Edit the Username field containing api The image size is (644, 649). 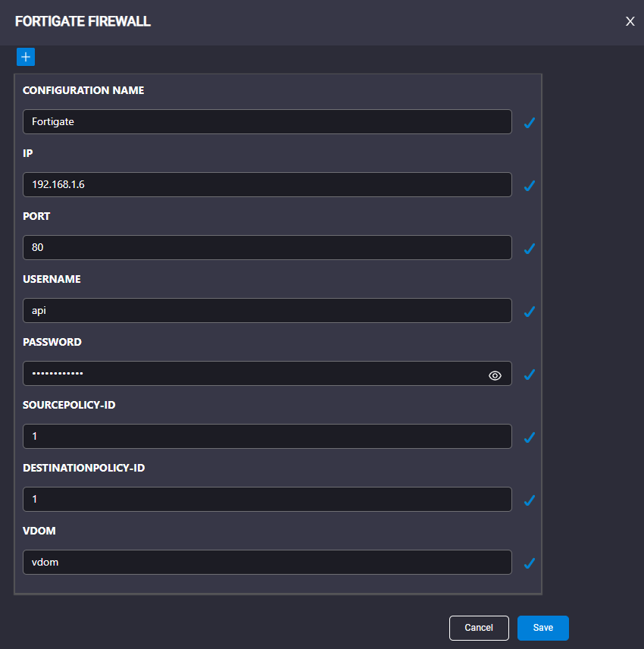(267, 310)
